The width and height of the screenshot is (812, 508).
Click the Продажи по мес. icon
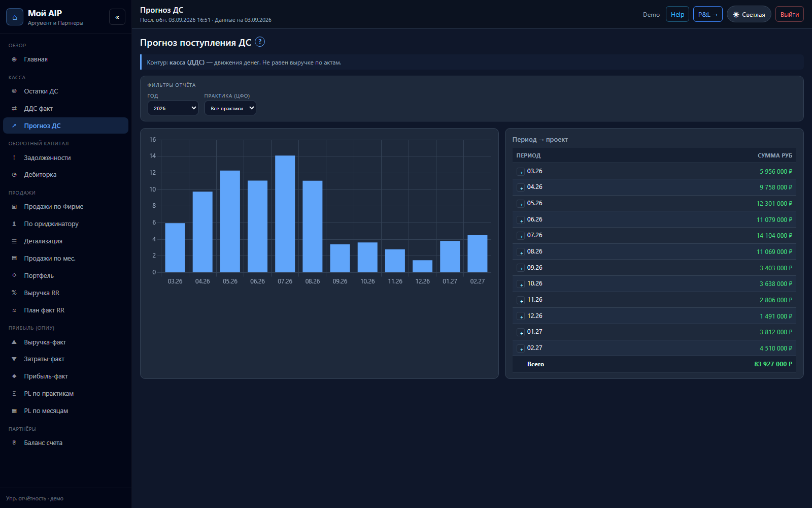pos(14,259)
